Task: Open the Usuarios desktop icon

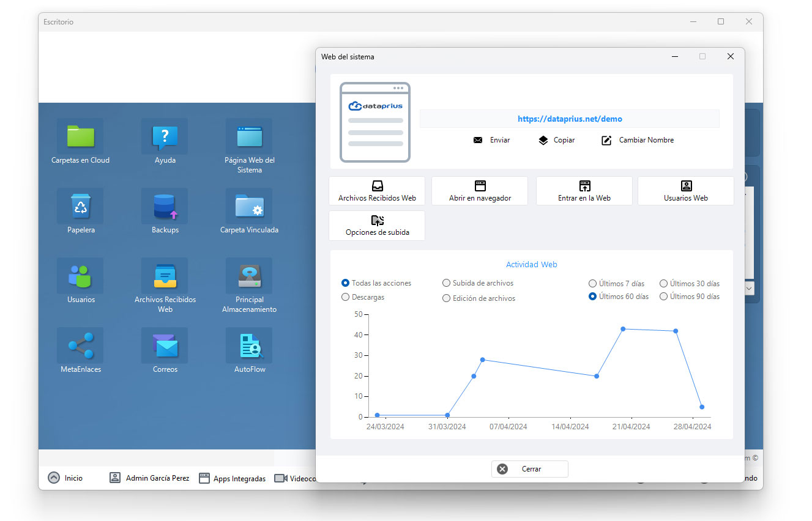Action: (x=80, y=276)
